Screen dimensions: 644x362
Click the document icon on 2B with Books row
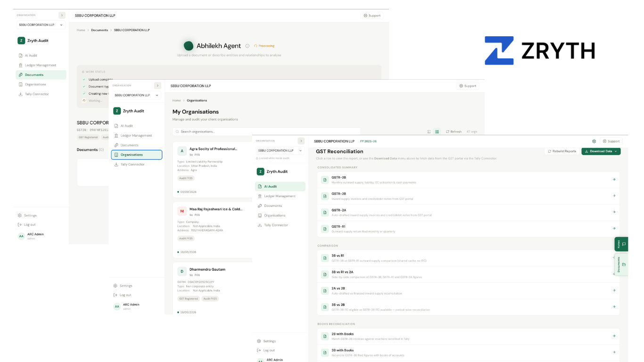(x=324, y=336)
